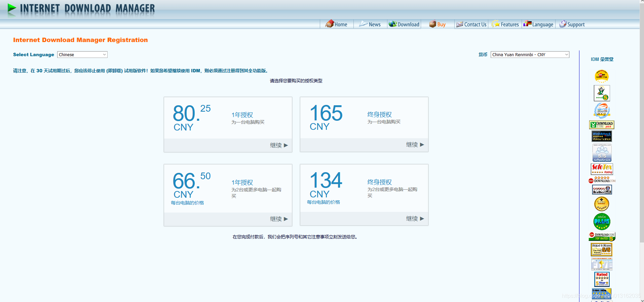Click the SofoTex five-star Rating badge

pyautogui.click(x=602, y=169)
